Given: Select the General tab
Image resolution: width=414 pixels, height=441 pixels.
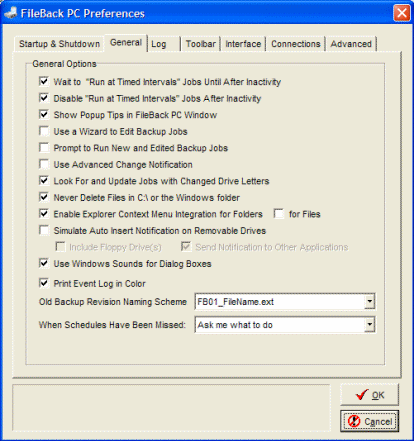Looking at the screenshot, I should pyautogui.click(x=126, y=43).
